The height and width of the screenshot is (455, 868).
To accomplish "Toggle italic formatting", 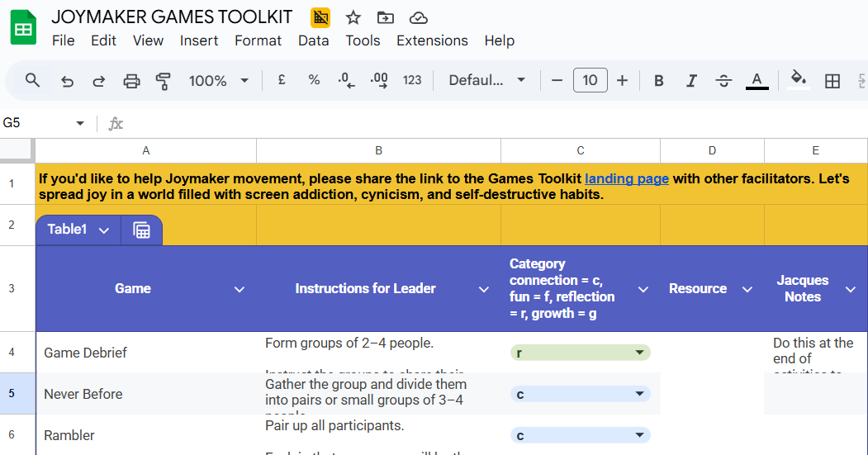I will 691,81.
